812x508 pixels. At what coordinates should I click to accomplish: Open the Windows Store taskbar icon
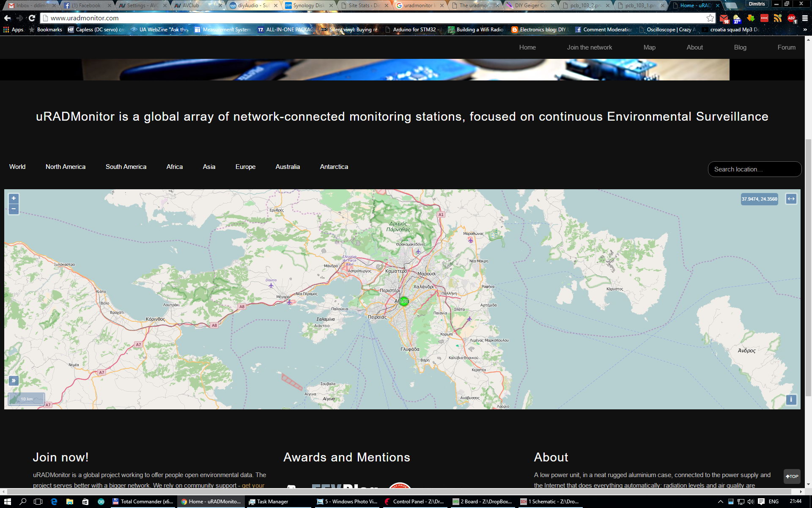[85, 501]
